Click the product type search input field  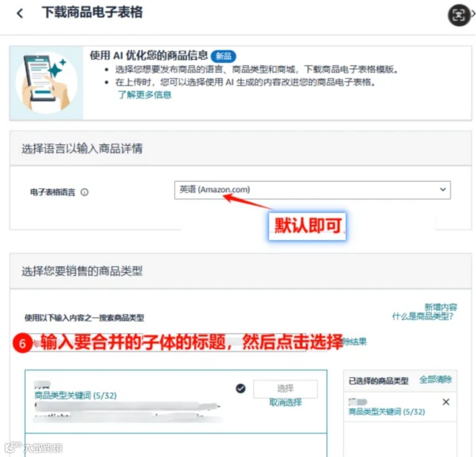point(170,342)
